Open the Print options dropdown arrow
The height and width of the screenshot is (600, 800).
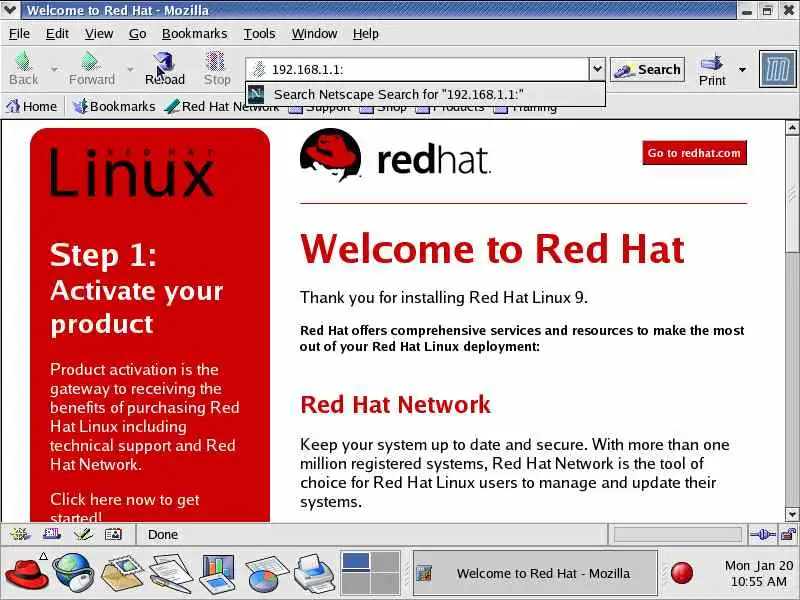coord(742,69)
